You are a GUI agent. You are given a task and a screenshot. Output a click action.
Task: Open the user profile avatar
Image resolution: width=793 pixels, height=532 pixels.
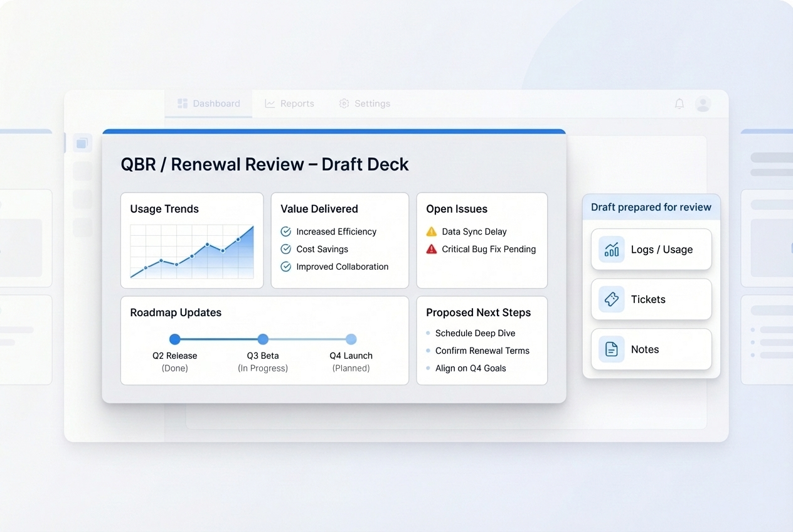coord(703,104)
